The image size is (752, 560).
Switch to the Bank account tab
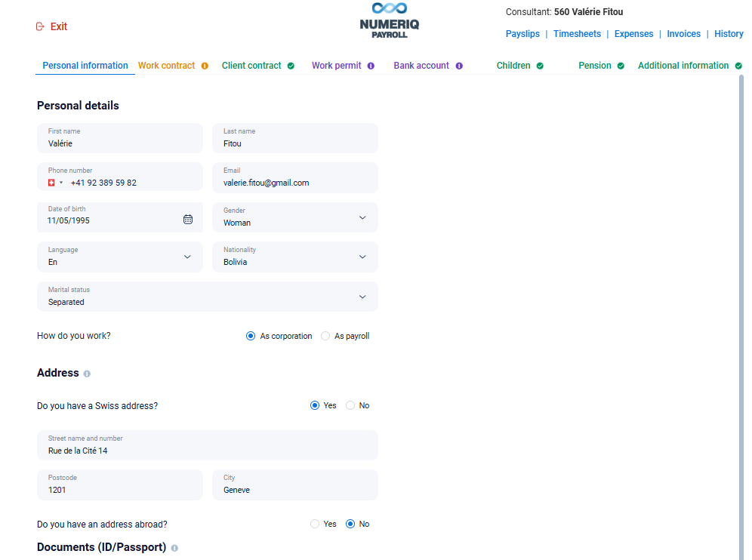[x=421, y=66]
